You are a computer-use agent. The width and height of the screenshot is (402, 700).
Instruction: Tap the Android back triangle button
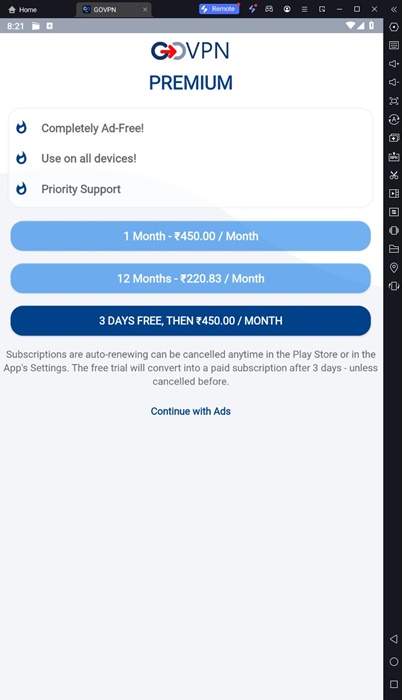[394, 639]
